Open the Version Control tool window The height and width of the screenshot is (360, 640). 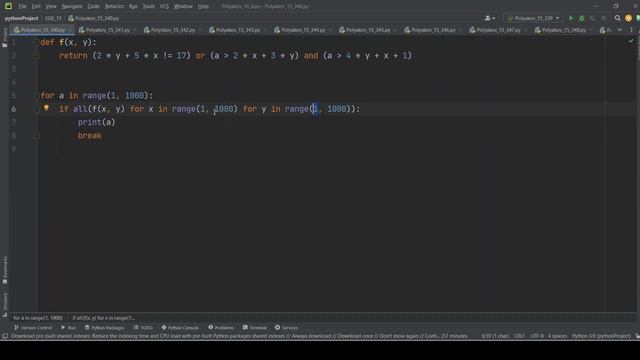[33, 328]
